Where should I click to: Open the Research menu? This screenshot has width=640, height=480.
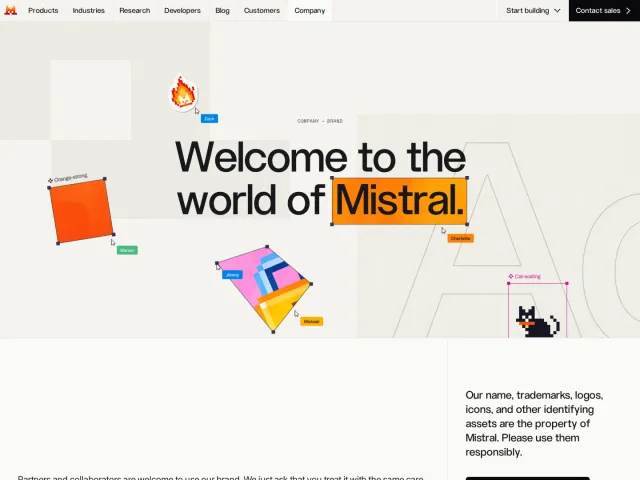135,11
